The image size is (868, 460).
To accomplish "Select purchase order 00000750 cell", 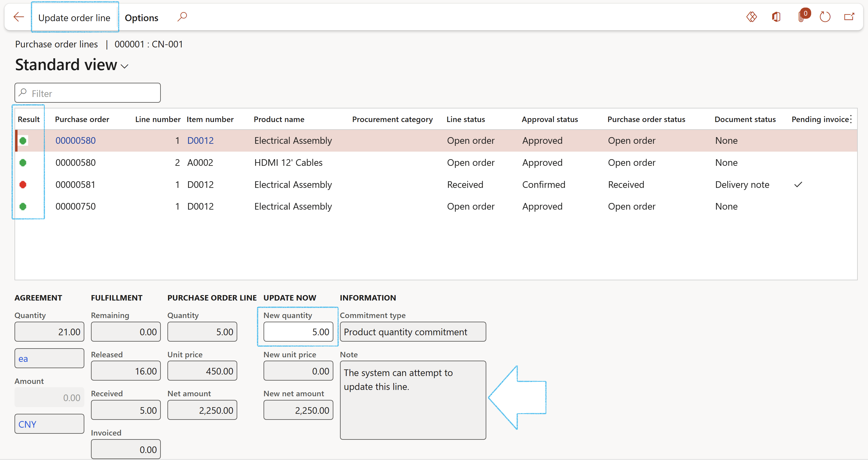I will tap(76, 206).
